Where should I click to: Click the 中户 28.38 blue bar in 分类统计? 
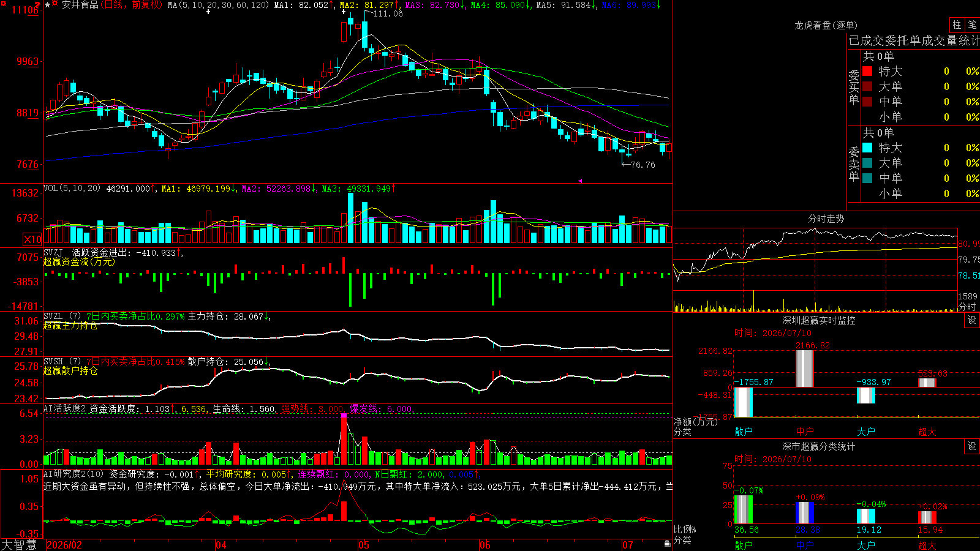pos(805,513)
